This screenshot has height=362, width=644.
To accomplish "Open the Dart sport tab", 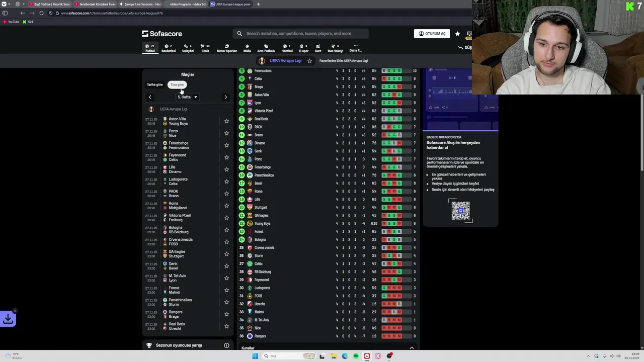I will (318, 48).
